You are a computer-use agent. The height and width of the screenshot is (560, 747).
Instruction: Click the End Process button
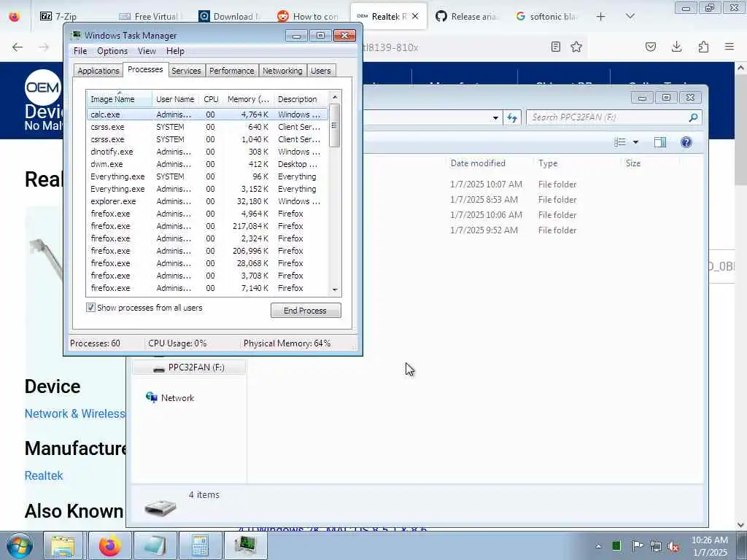click(306, 311)
